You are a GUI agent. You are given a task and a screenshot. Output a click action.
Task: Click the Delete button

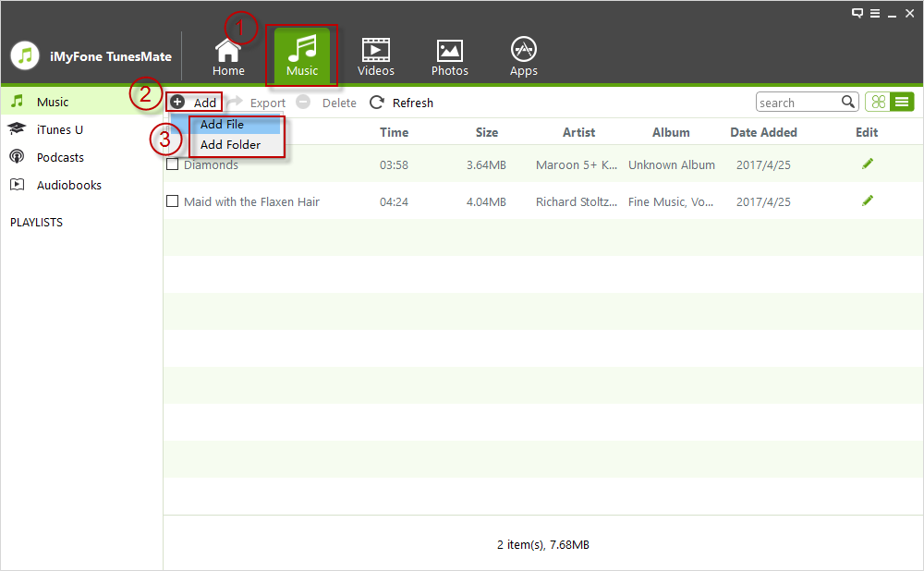point(326,103)
